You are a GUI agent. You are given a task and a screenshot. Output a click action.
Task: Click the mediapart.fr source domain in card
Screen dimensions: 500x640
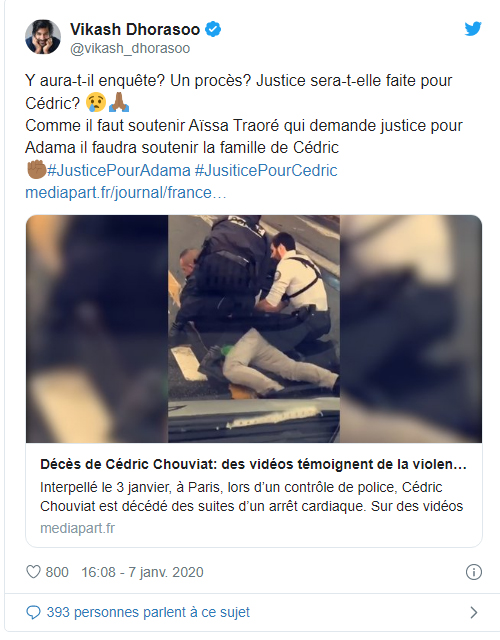[78, 528]
